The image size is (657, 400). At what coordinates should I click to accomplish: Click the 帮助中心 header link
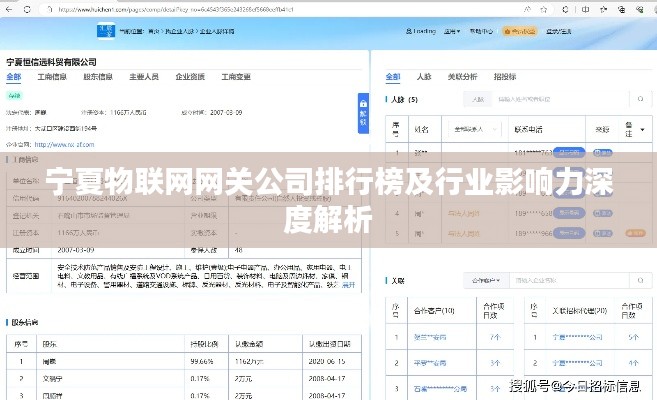coord(481,31)
